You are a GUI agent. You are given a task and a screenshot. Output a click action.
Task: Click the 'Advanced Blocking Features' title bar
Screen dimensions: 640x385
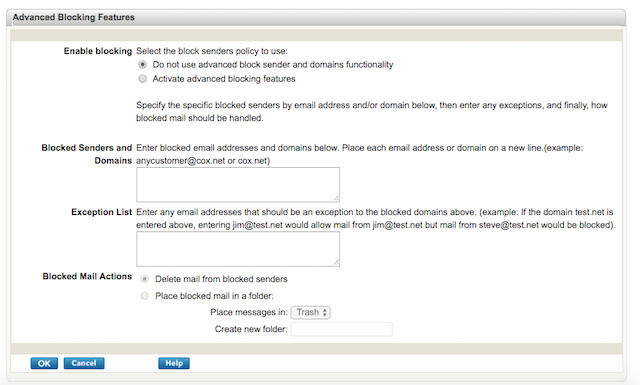316,17
